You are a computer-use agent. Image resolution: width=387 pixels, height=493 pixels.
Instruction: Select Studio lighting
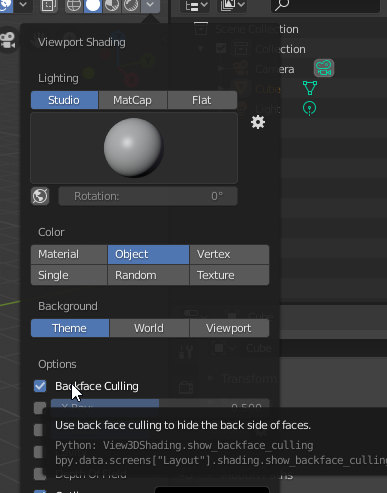click(64, 100)
